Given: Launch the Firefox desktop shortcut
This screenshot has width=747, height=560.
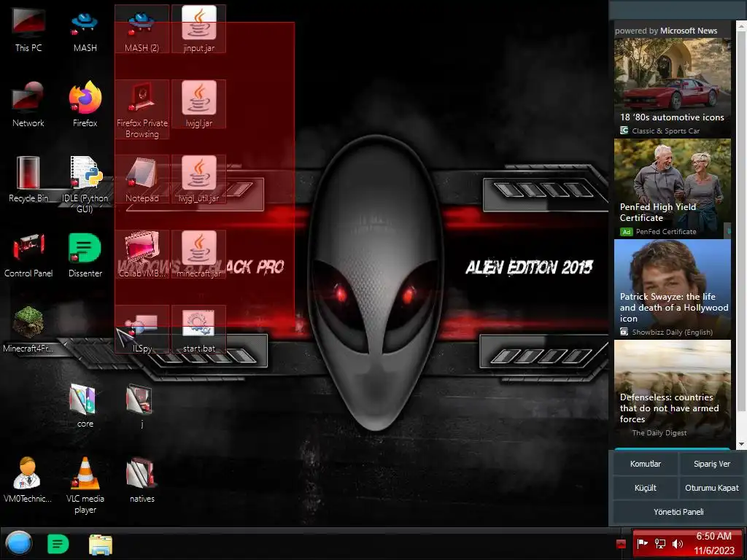Looking at the screenshot, I should [x=85, y=104].
